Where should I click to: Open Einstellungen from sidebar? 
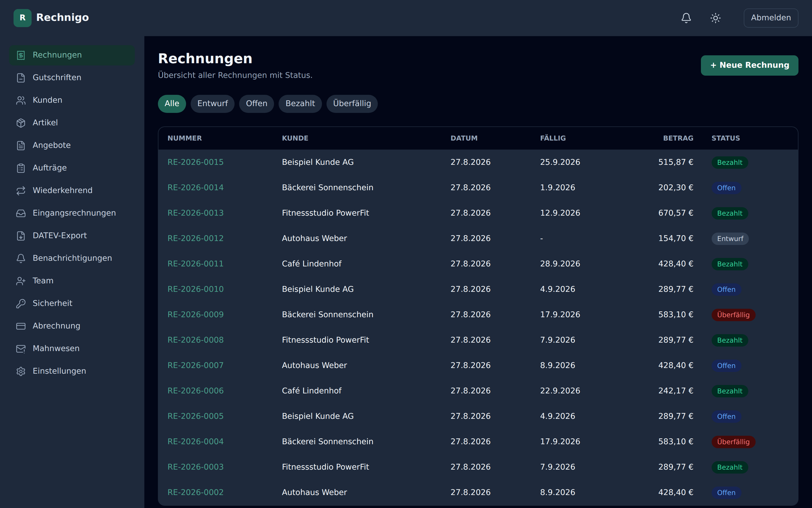click(72, 371)
